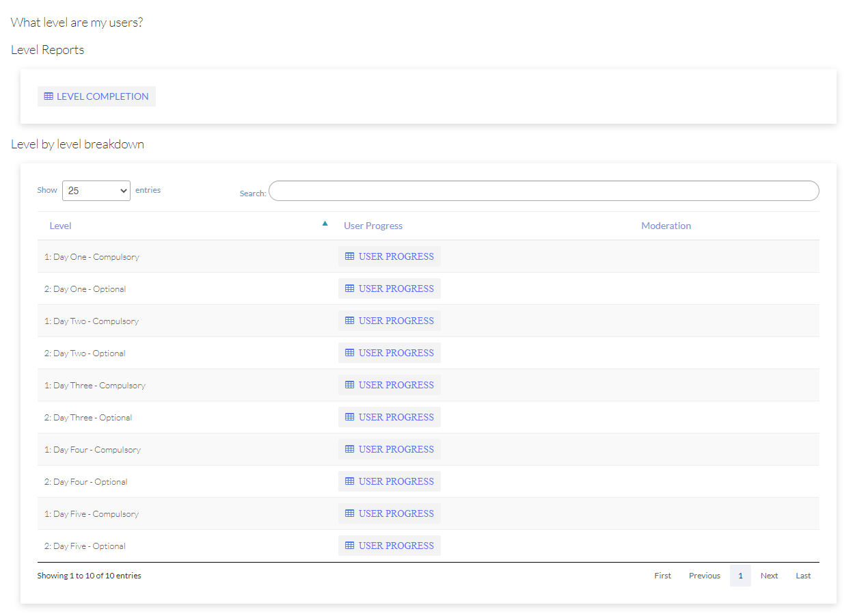Image resolution: width=855 pixels, height=616 pixels.
Task: Open User Progress for Day One Compulsory
Action: [x=390, y=256]
